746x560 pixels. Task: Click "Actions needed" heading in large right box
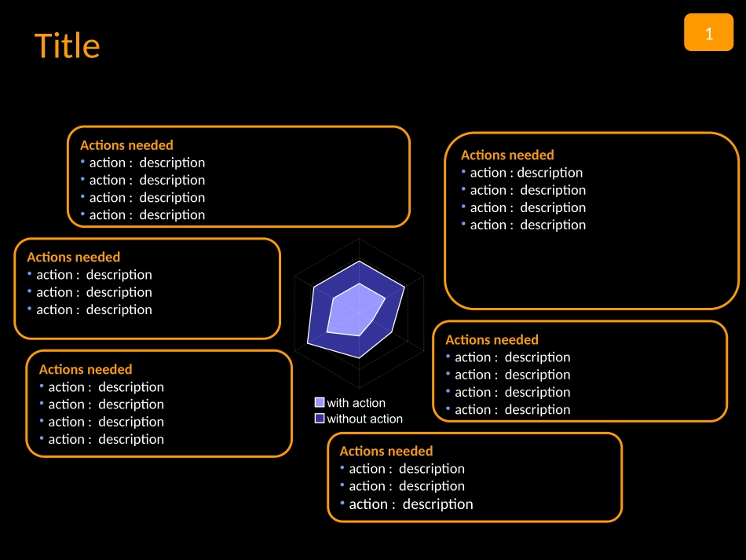click(507, 155)
